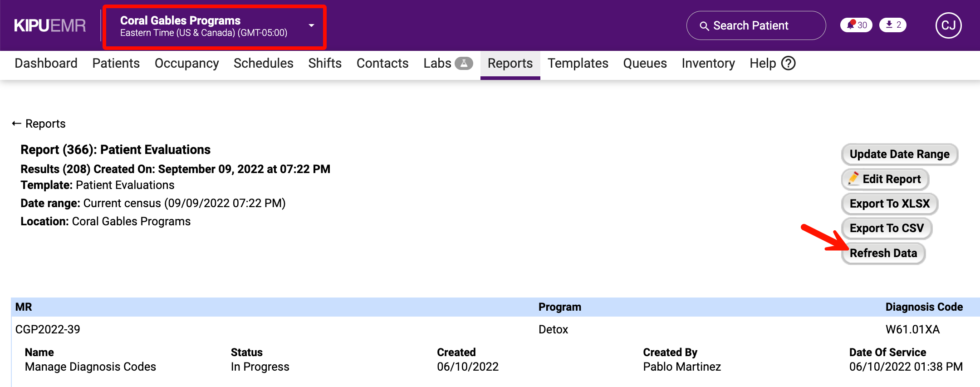Switch to the Occupancy tab
Viewport: 980px width, 387px height.
pyautogui.click(x=186, y=64)
